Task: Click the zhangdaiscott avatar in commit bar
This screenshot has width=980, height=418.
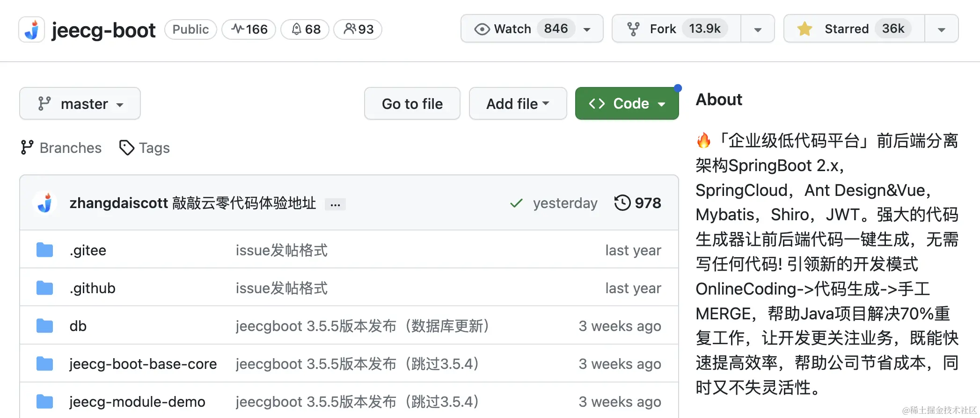Action: click(45, 203)
